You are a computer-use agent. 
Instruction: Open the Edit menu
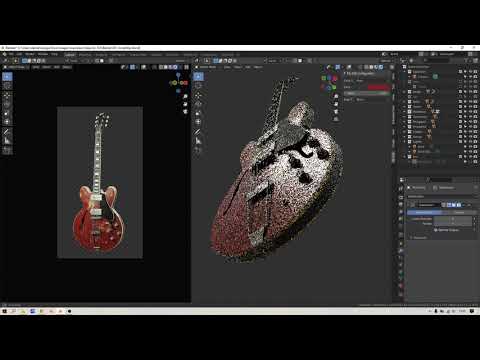point(20,54)
